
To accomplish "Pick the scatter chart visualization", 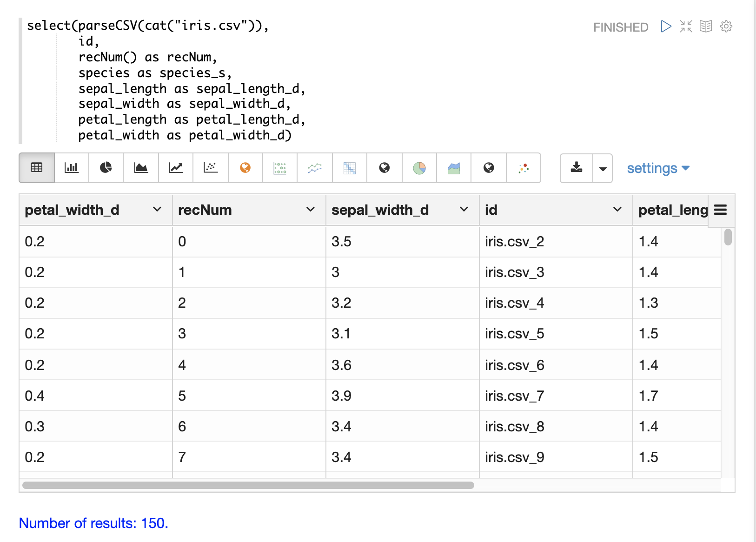I will tap(211, 168).
